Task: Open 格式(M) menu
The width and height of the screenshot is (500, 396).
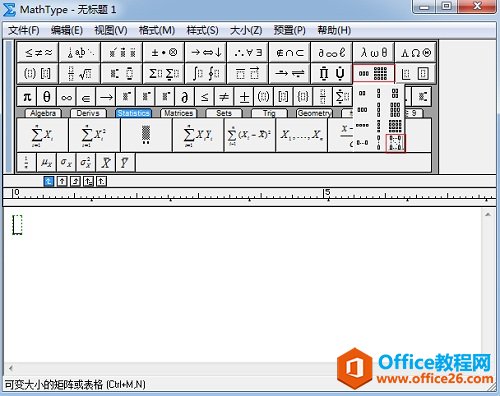Action: coord(157,30)
